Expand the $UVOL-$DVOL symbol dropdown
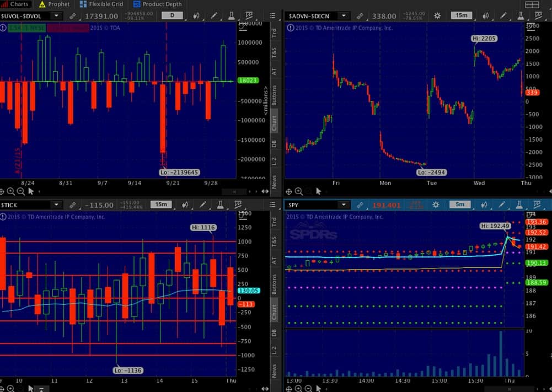Viewport: 552px width, 392px height. click(56, 16)
